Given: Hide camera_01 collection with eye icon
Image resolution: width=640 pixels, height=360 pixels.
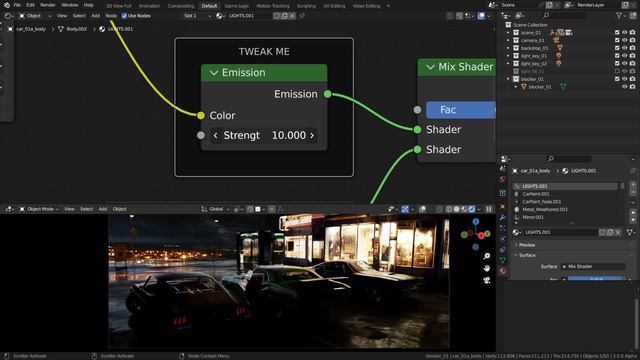Looking at the screenshot, I should pos(624,40).
